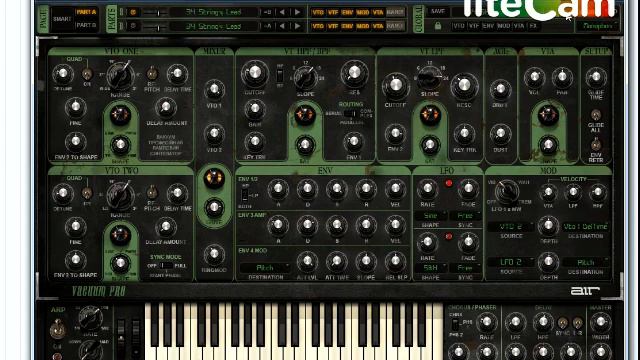
Task: Click the Mixer VTO 2 level knob
Action: point(214,134)
